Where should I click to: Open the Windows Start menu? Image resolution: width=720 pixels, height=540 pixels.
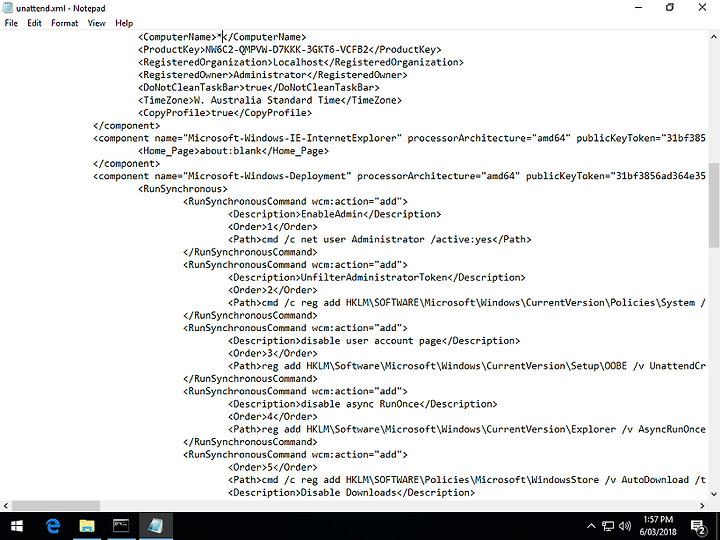tap(17, 526)
